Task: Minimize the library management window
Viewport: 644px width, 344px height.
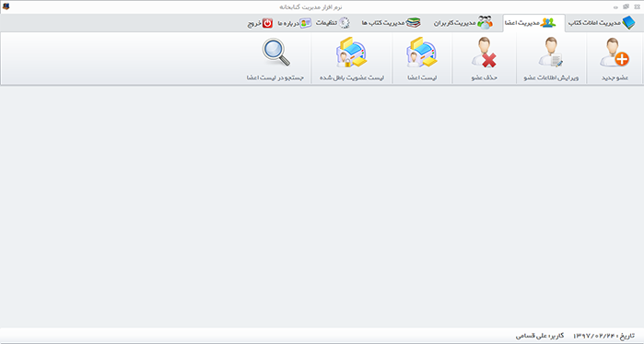Action: click(615, 7)
